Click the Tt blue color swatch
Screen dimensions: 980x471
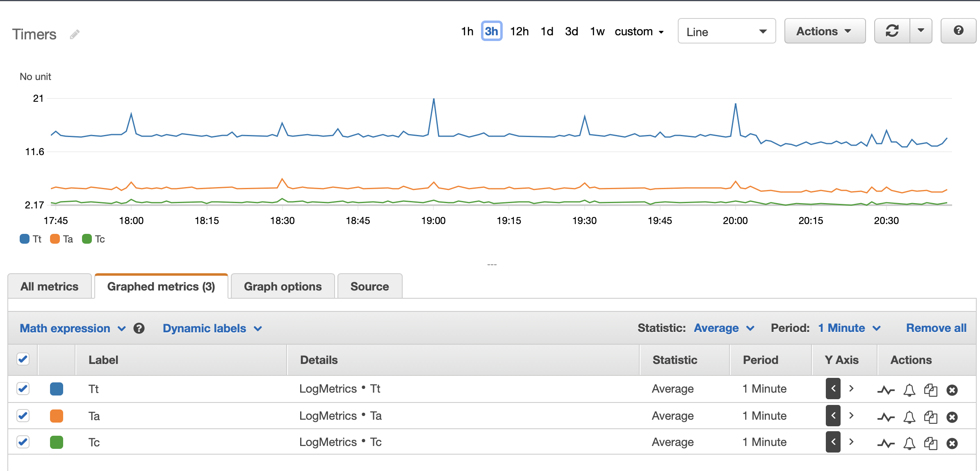(x=57, y=389)
